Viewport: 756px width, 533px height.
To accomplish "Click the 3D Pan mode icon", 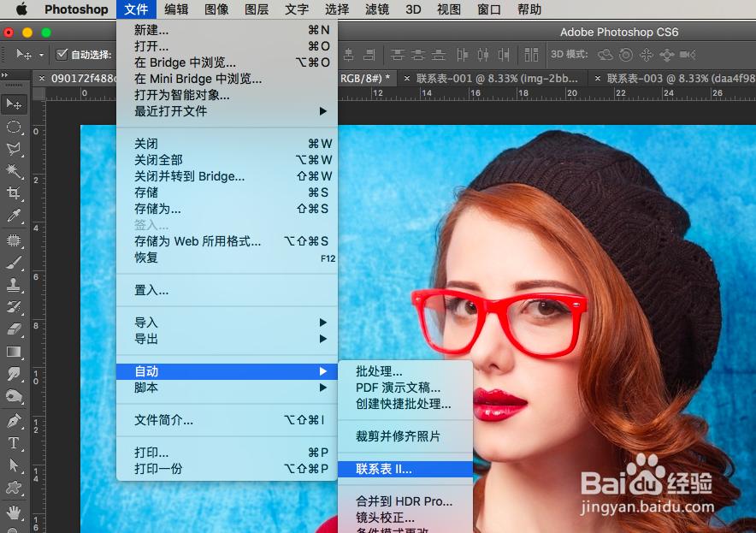I will click(x=647, y=55).
